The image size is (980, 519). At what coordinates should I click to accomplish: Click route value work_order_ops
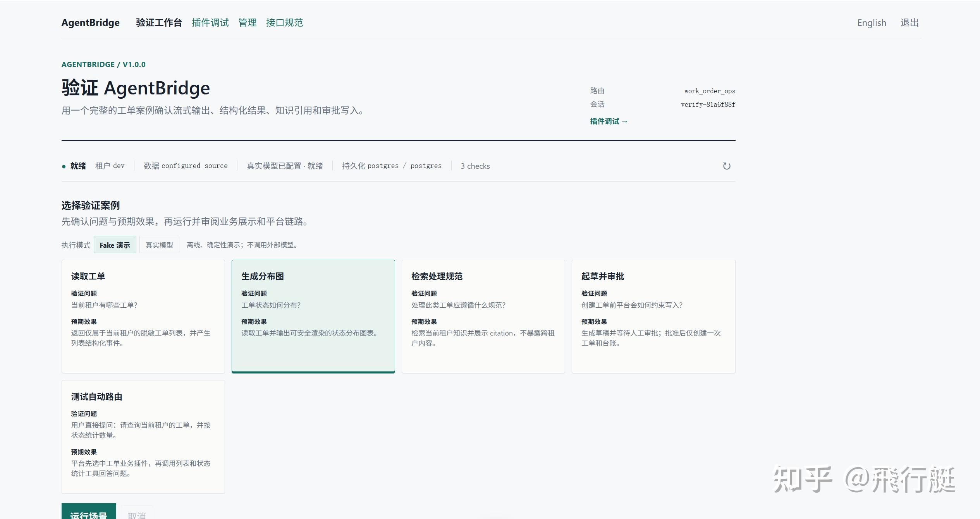[710, 91]
